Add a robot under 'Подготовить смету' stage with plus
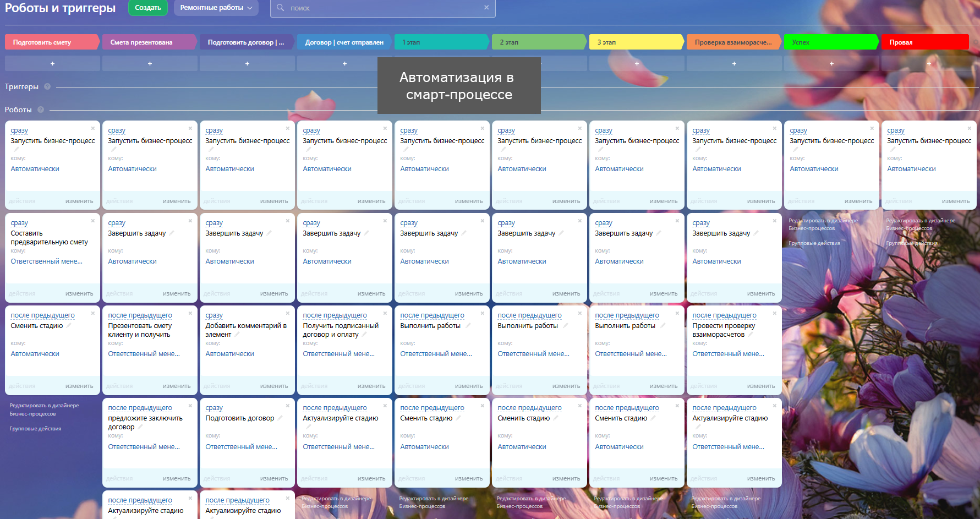The image size is (980, 519). point(52,64)
